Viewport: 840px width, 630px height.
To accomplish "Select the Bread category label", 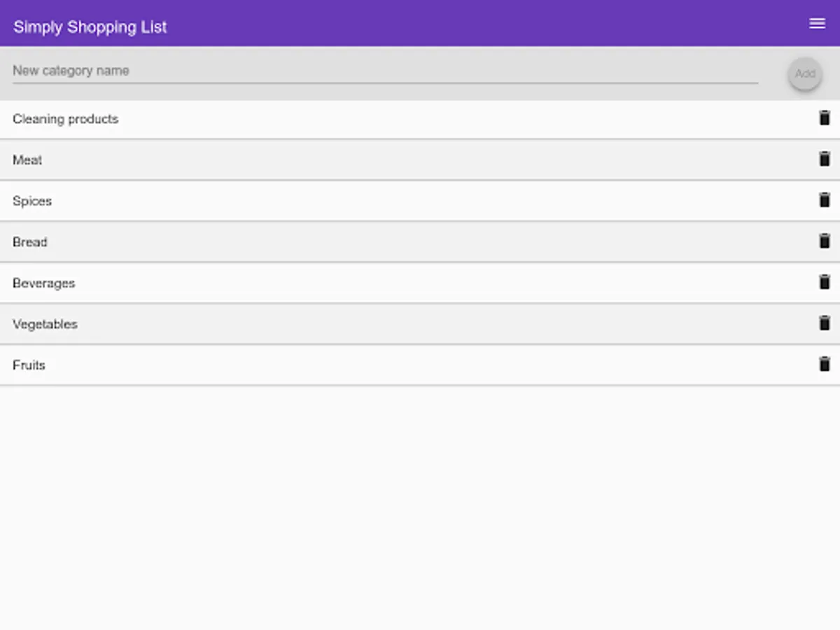I will [30, 242].
